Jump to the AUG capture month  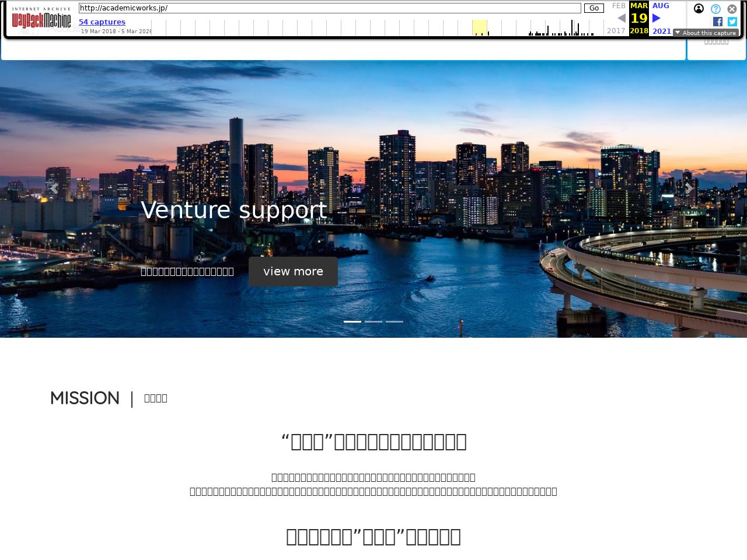click(x=661, y=6)
